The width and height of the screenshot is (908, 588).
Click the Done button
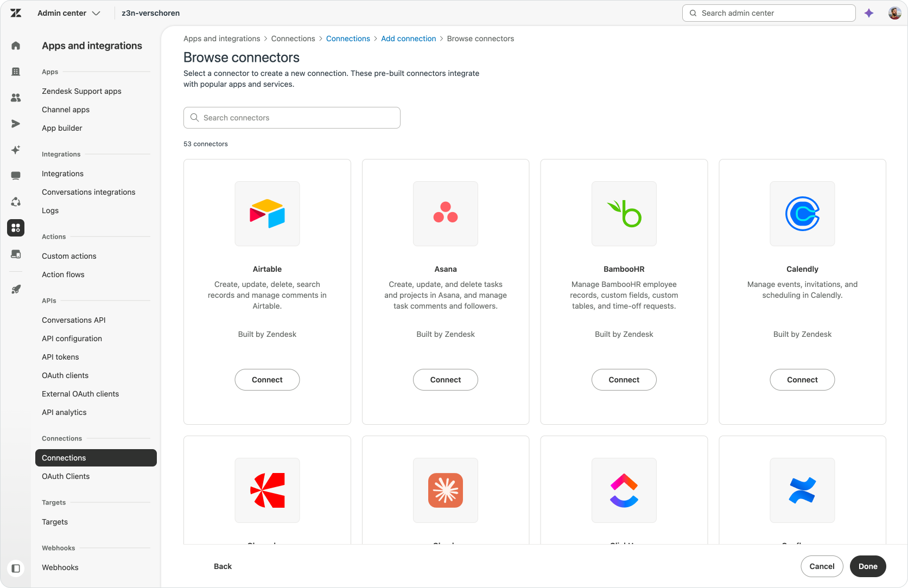(868, 566)
